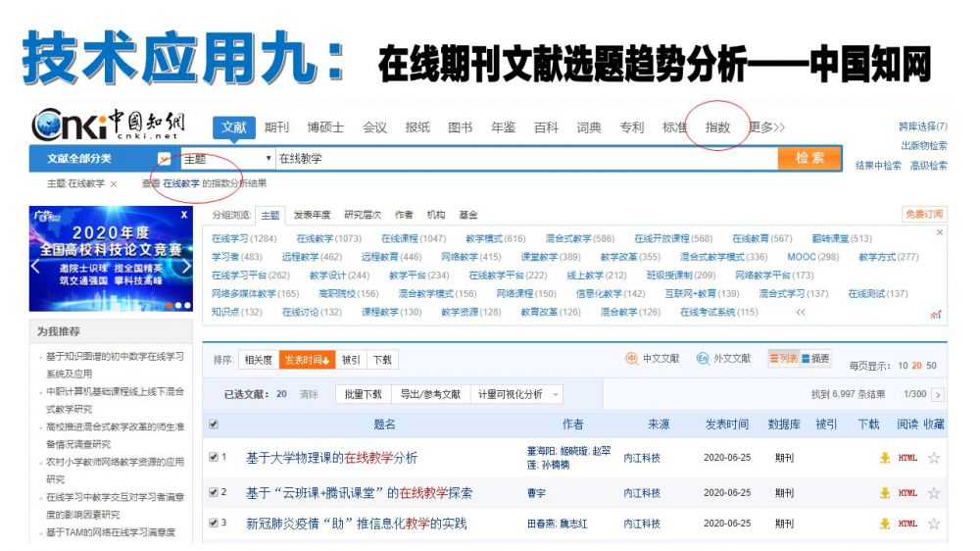Open the 主题 search field dropdown
This screenshot has height=551, width=980.
point(269,158)
